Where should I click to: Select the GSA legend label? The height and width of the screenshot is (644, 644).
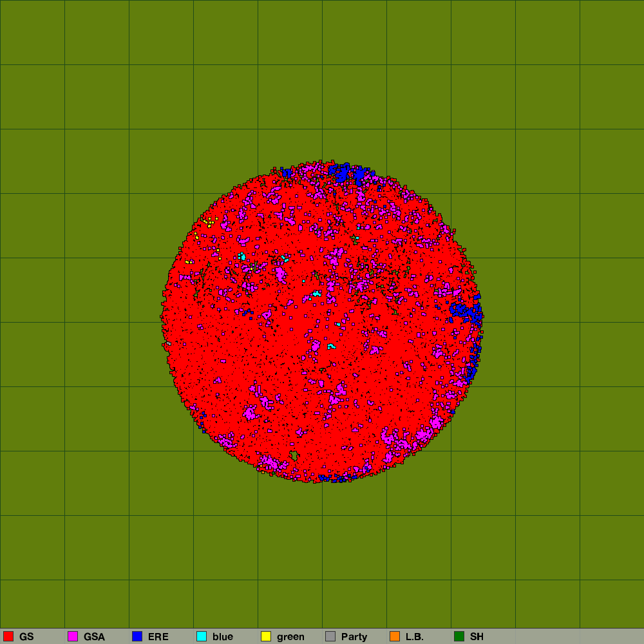point(94,637)
